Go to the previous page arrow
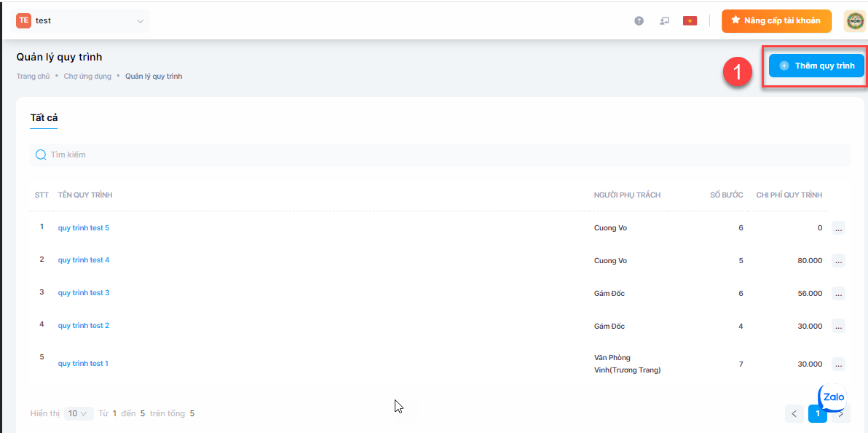 pyautogui.click(x=794, y=414)
